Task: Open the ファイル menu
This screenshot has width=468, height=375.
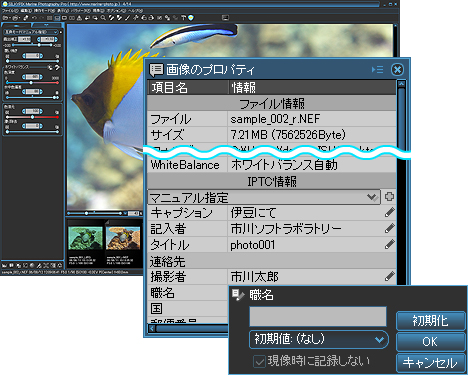Action: tap(10, 11)
